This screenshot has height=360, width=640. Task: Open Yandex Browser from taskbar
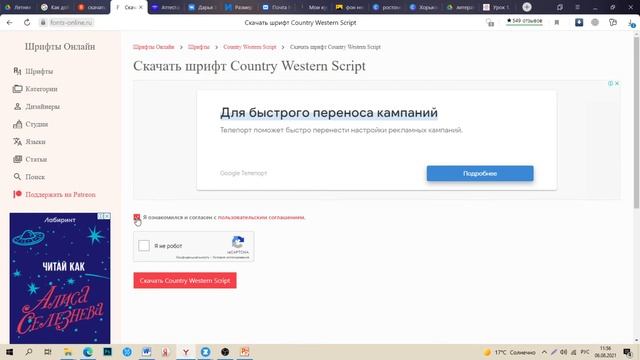point(186,352)
